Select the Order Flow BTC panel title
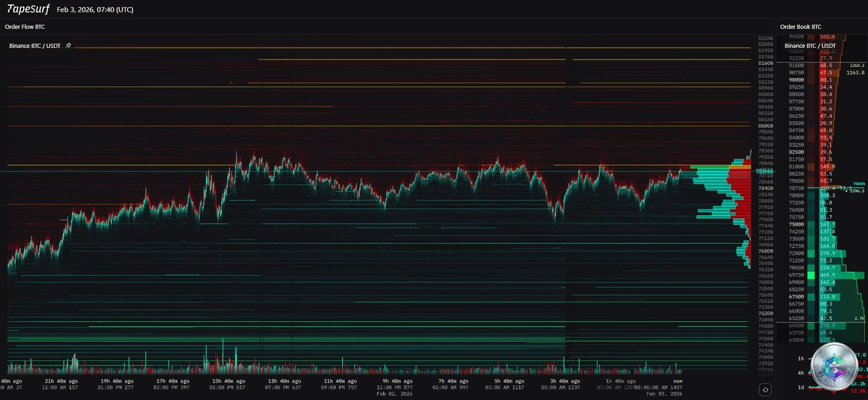868x400 pixels. tap(25, 27)
